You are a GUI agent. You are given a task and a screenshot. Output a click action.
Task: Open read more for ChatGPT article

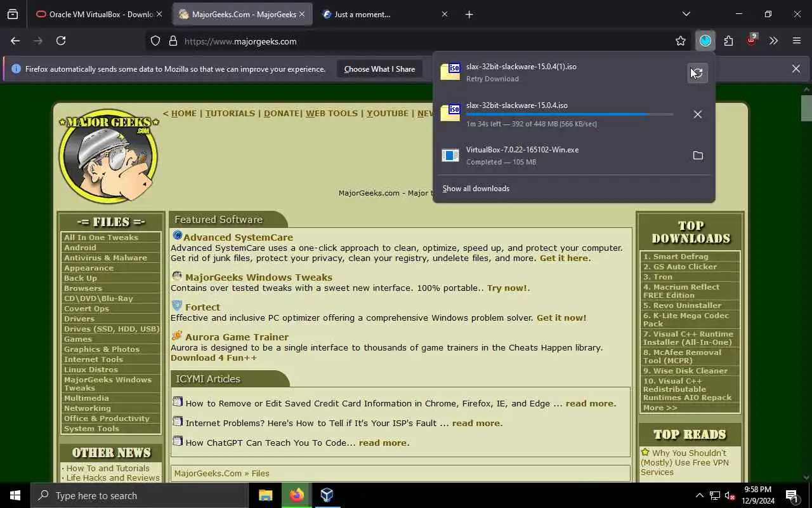coord(383,443)
